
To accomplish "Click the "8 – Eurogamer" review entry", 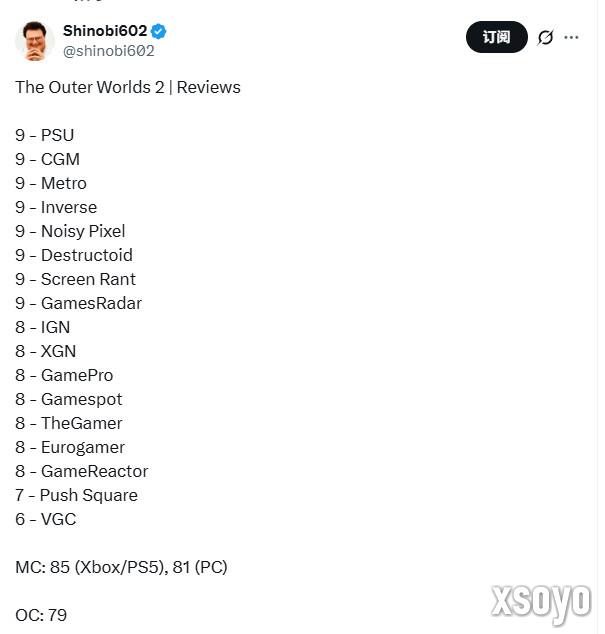I will tap(70, 447).
